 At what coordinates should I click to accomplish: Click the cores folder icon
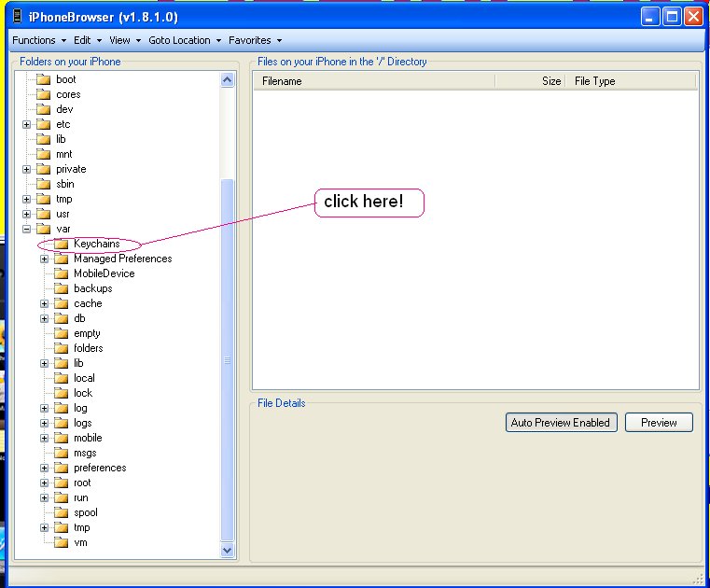pos(44,94)
